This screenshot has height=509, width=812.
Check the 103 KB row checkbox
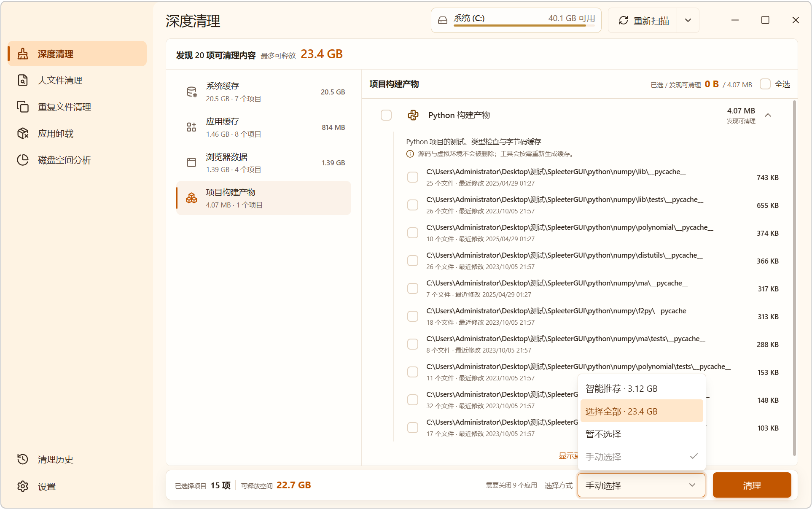click(413, 428)
